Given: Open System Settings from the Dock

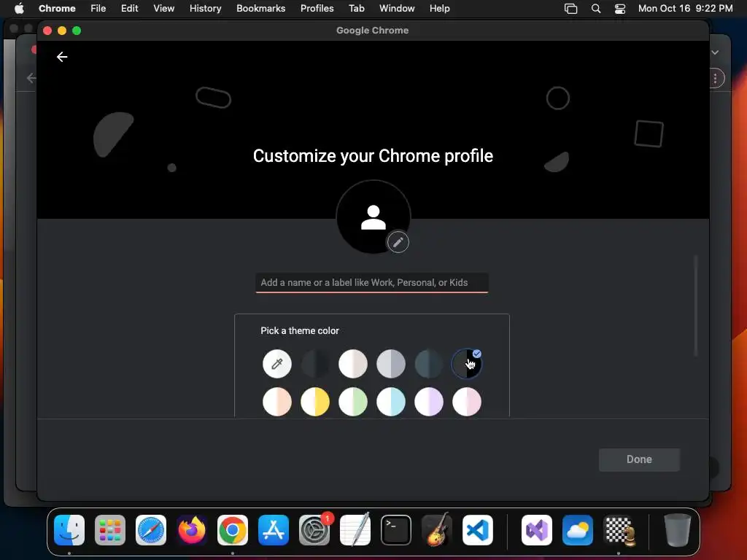Looking at the screenshot, I should [x=314, y=530].
